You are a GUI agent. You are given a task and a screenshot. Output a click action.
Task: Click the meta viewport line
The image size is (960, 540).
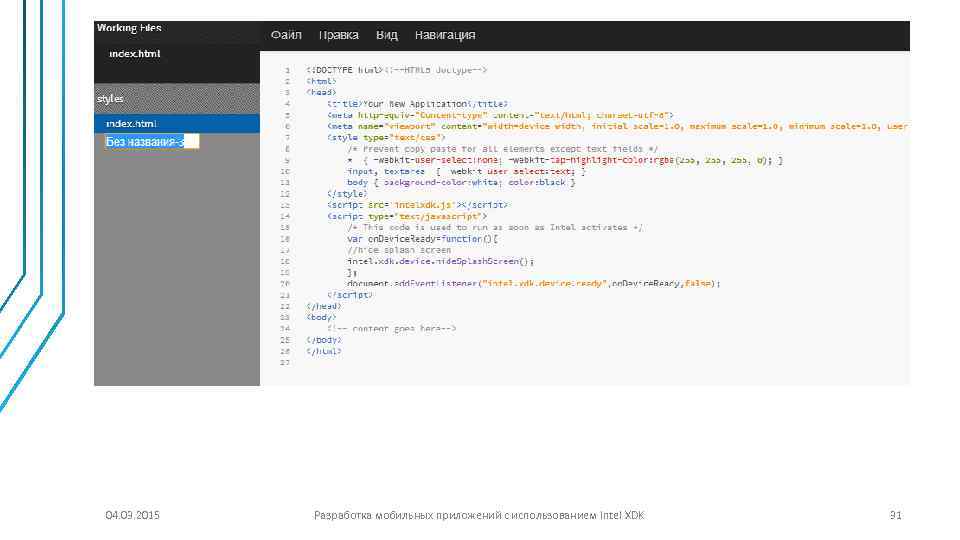coord(617,126)
